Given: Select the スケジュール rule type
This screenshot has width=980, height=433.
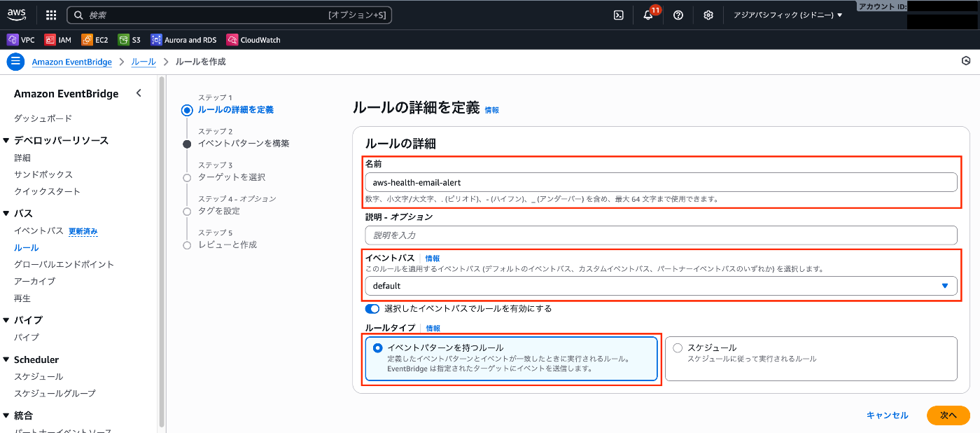Looking at the screenshot, I should point(811,359).
